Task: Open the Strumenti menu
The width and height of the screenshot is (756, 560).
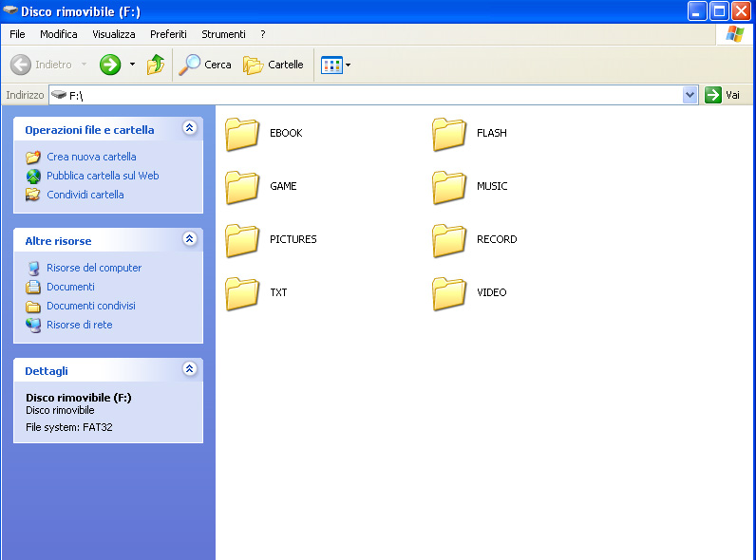Action: click(x=223, y=34)
